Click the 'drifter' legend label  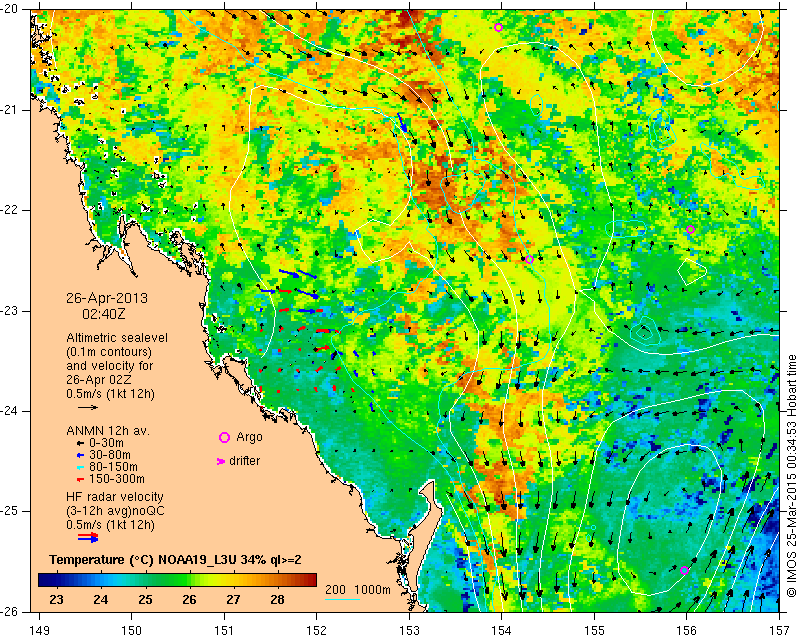tap(244, 461)
